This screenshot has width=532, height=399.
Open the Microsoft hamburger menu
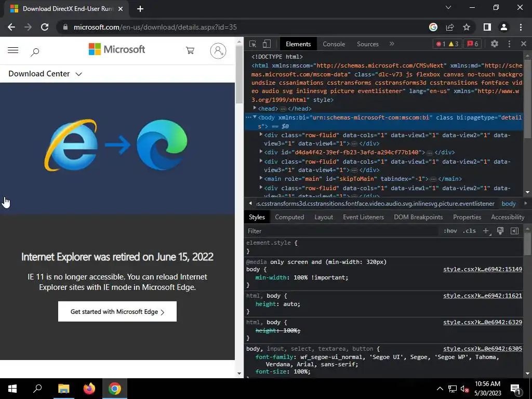point(13,50)
